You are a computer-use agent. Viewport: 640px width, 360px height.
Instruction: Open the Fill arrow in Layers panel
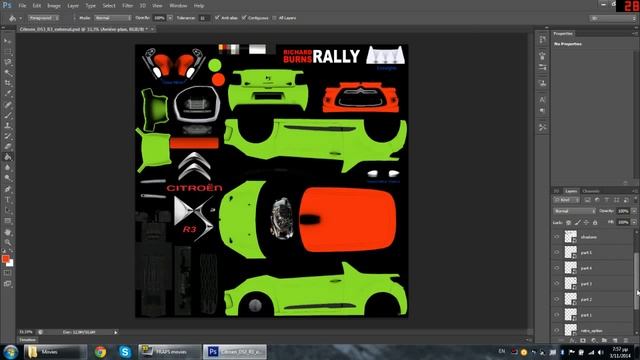pyautogui.click(x=633, y=222)
